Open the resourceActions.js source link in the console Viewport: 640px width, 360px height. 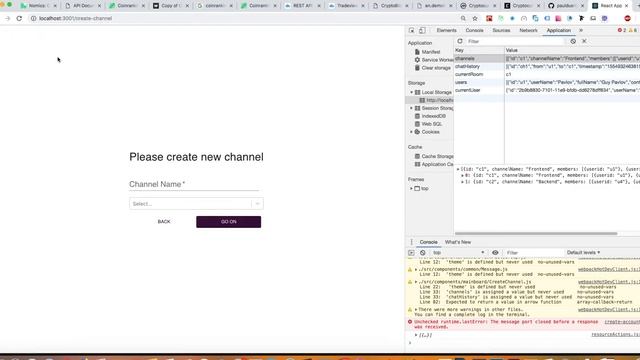coord(616,334)
